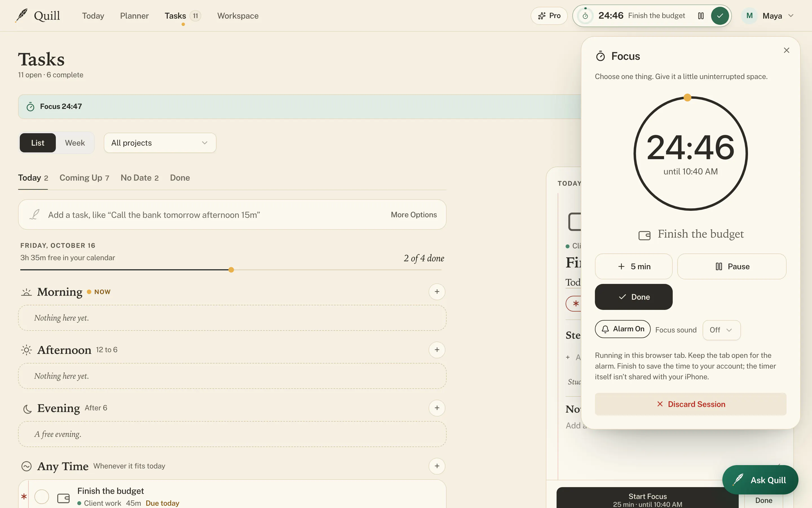Click the Quill feather logo

[x=21, y=16]
